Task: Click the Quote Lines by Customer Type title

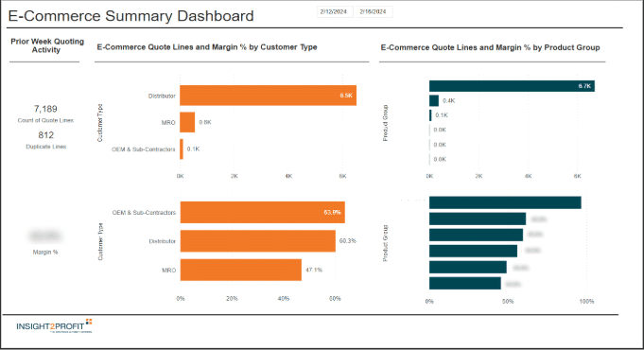Action: pos(207,47)
